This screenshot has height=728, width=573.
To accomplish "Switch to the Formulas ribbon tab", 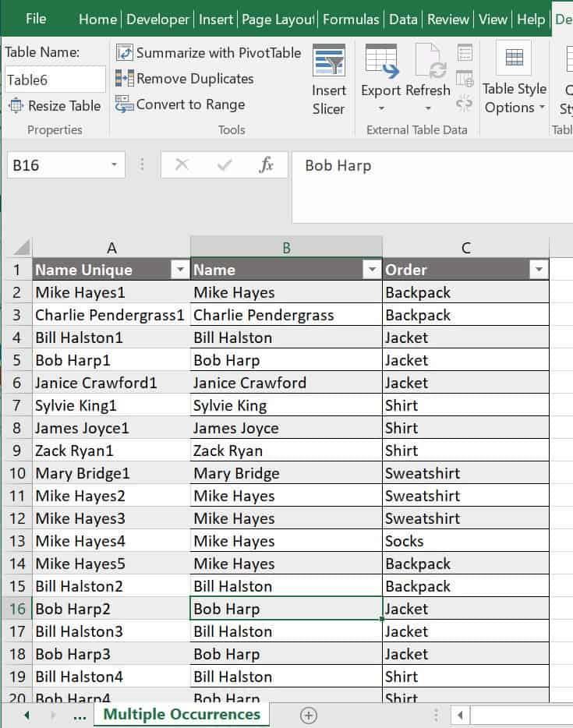I will click(x=351, y=19).
